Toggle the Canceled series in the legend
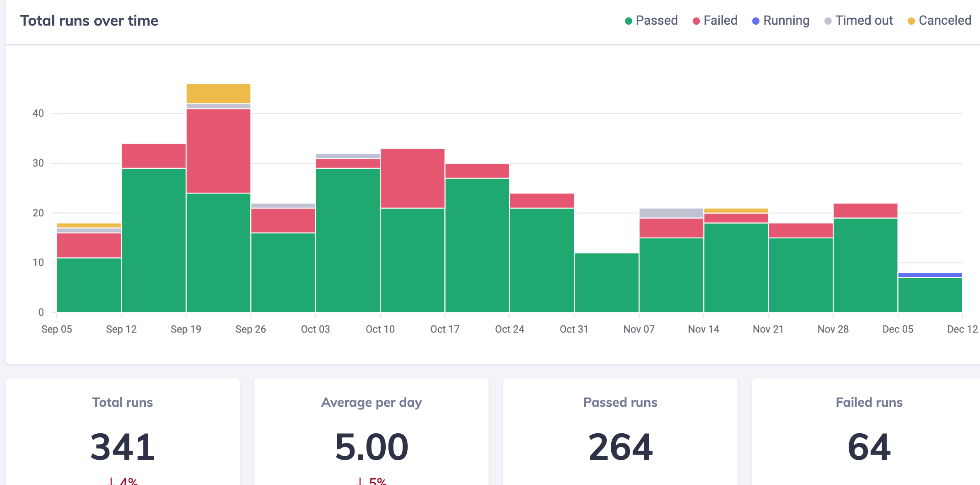The height and width of the screenshot is (485, 980). pos(939,21)
